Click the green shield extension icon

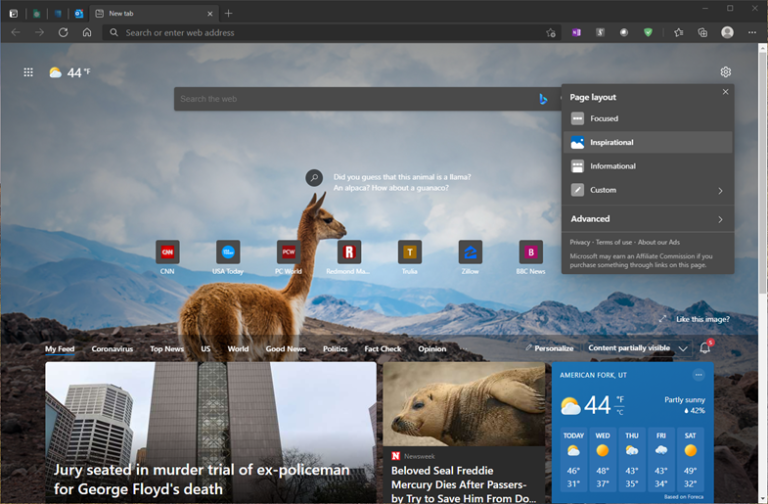coord(648,32)
